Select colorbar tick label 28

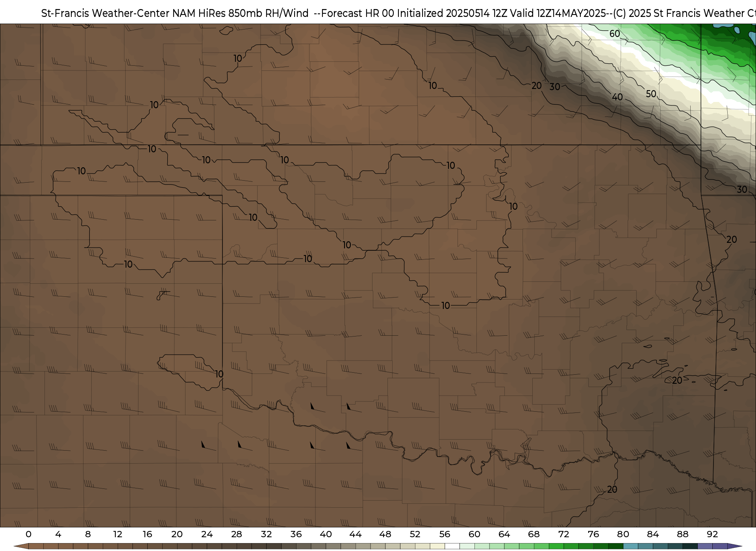click(x=236, y=534)
